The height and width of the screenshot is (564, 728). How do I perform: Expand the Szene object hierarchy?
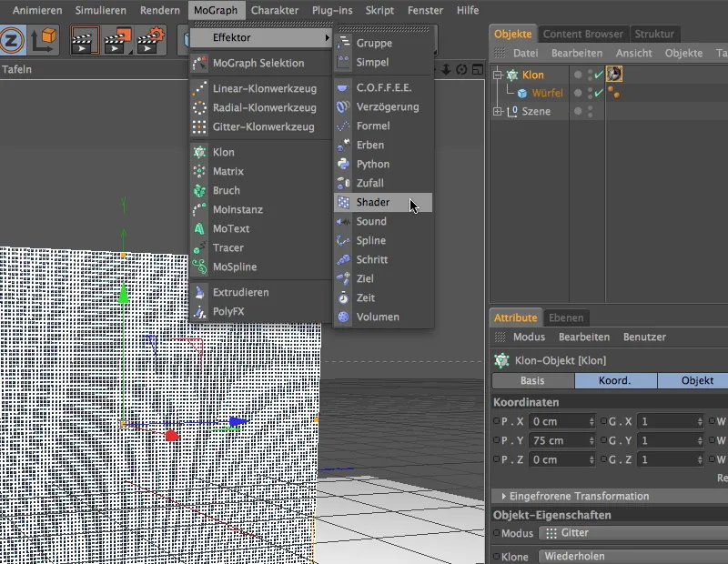coord(496,111)
